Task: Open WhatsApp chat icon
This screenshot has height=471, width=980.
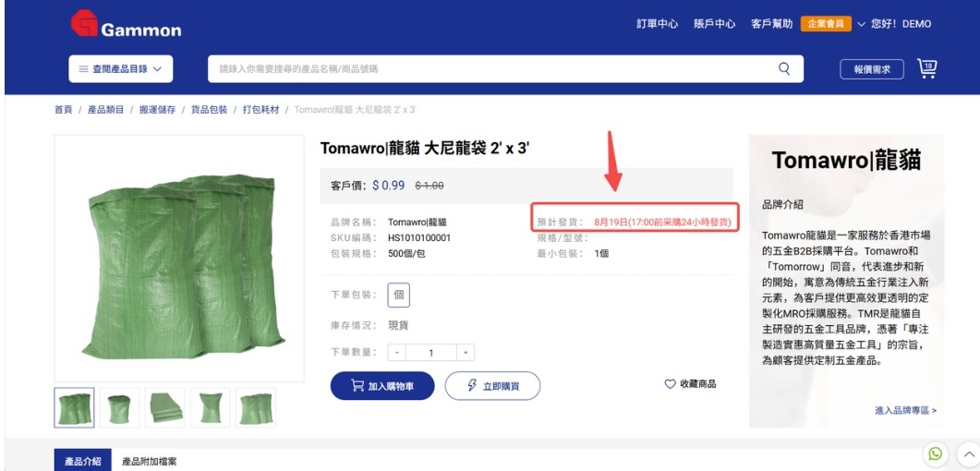Action: pyautogui.click(x=935, y=453)
